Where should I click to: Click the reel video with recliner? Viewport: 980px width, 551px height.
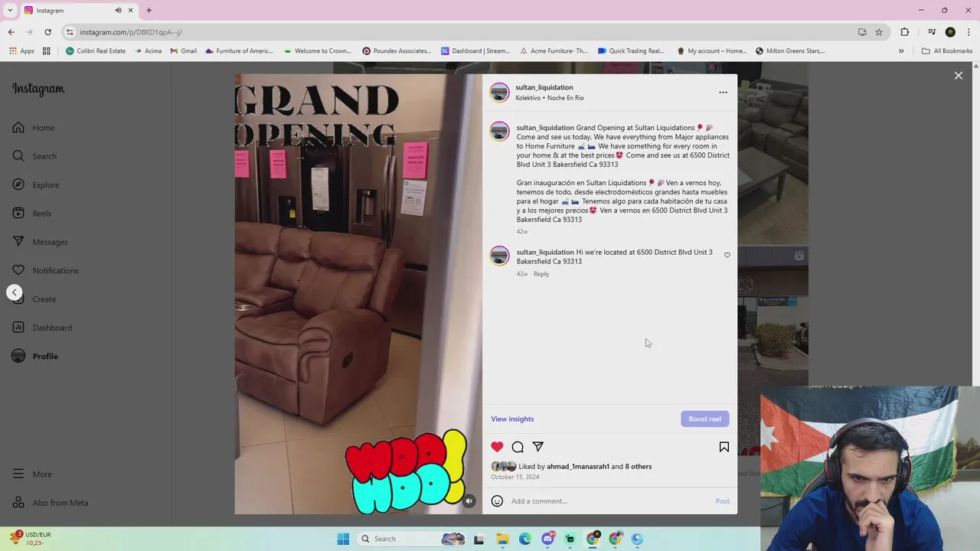pyautogui.click(x=358, y=294)
